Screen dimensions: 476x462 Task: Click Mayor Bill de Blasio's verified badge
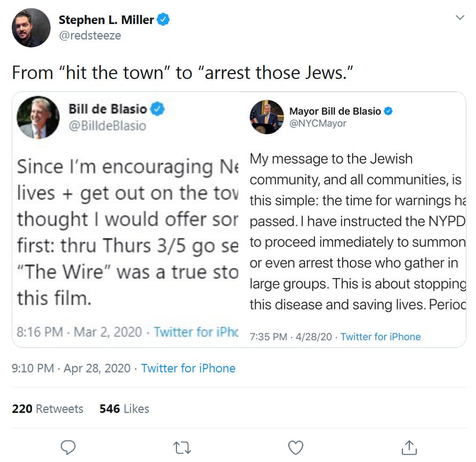(389, 111)
